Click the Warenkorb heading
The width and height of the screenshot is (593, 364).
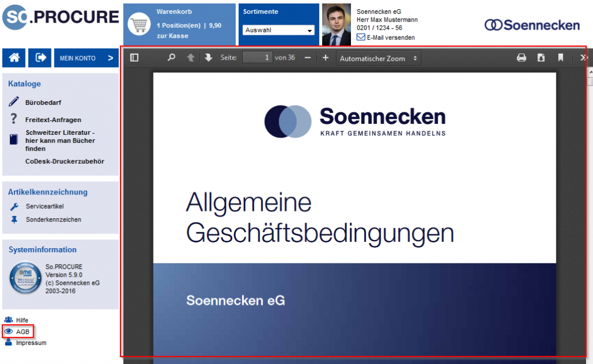click(x=174, y=12)
